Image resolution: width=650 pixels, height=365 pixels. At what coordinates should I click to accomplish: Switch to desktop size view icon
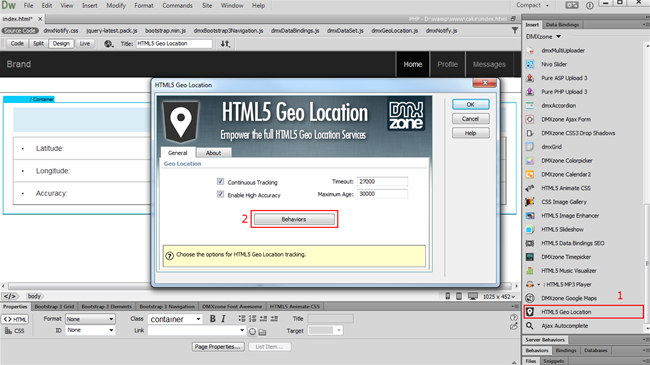click(x=473, y=296)
